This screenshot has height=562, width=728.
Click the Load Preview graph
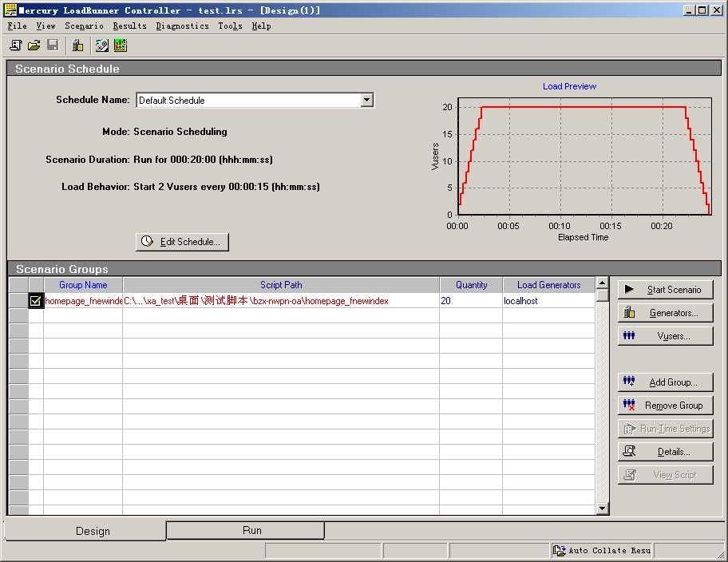pyautogui.click(x=584, y=156)
